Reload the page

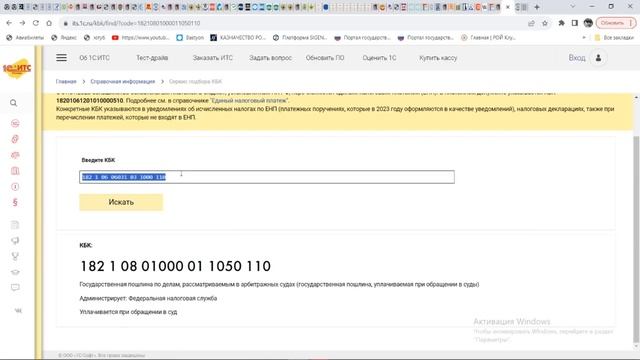[x=36, y=23]
